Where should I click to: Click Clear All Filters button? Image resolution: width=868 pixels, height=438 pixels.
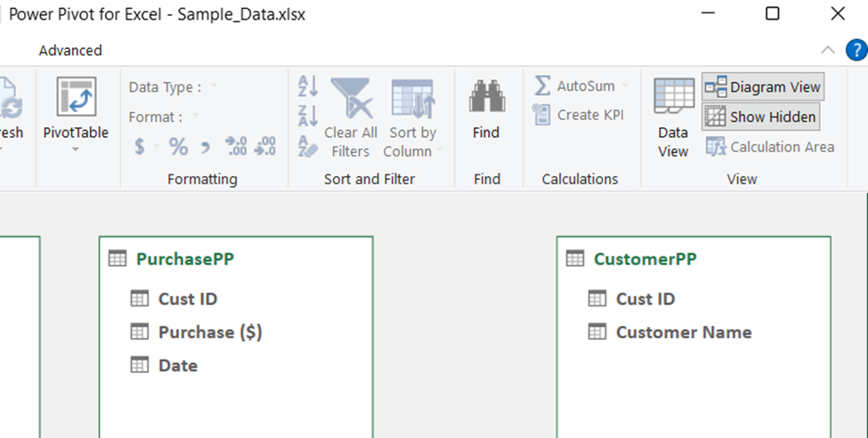351,118
